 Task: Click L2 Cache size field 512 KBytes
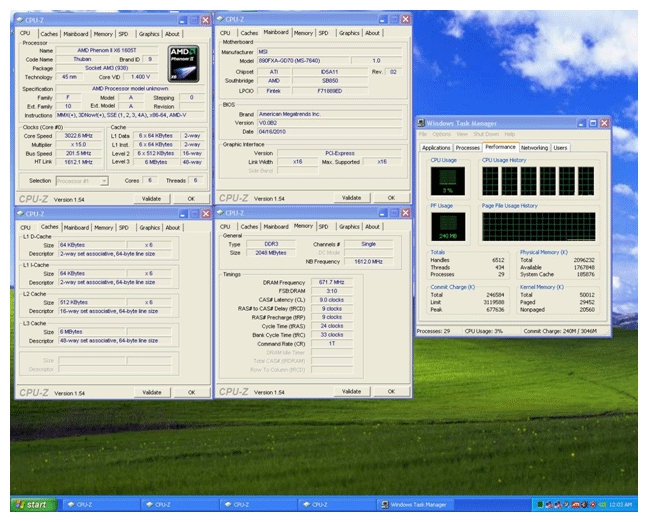coord(92,303)
